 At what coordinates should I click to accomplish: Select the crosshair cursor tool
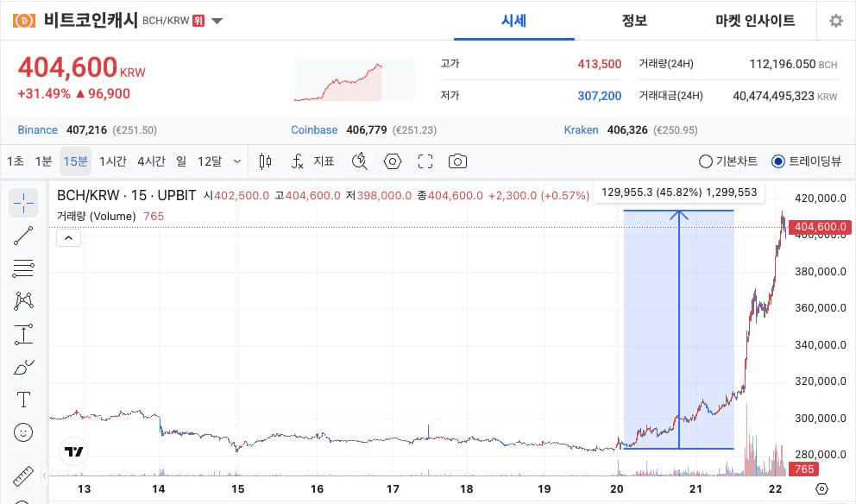click(x=23, y=203)
